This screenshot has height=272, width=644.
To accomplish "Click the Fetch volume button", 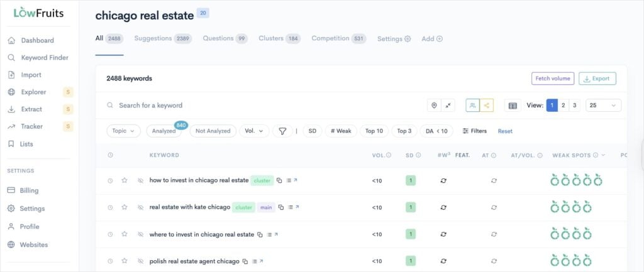I will point(552,79).
